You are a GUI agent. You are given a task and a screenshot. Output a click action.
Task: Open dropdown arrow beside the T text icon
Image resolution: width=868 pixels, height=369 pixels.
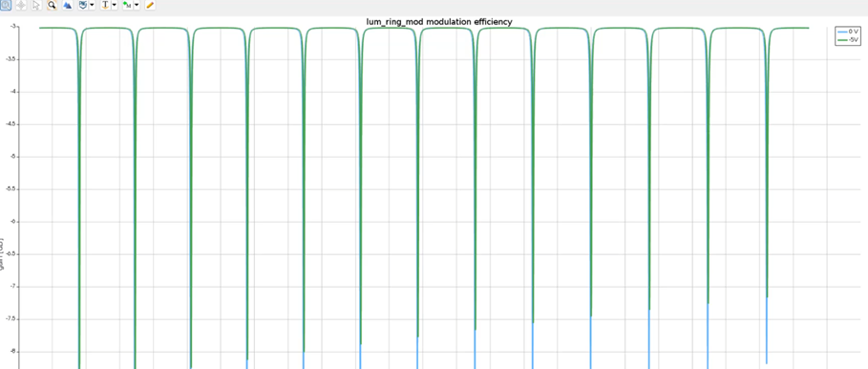[114, 5]
